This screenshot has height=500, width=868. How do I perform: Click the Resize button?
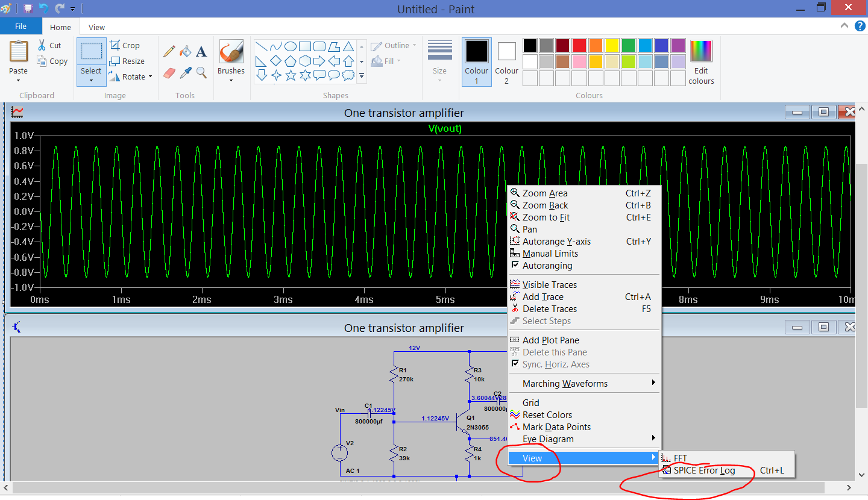tap(127, 61)
